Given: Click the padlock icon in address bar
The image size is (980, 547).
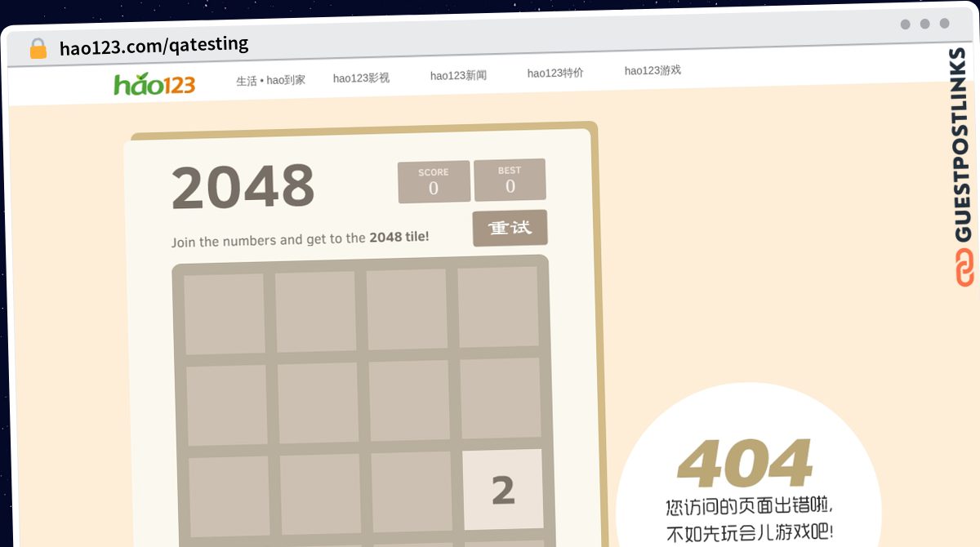Looking at the screenshot, I should point(38,49).
